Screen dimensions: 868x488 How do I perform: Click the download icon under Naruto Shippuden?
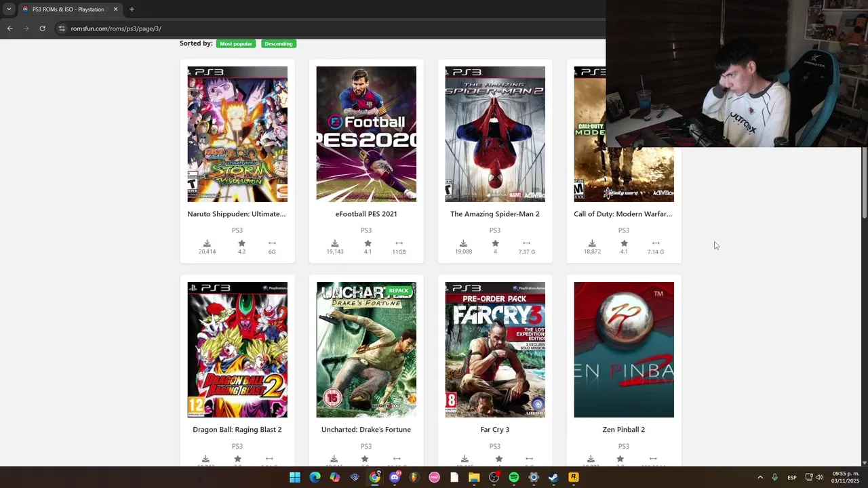click(x=207, y=243)
